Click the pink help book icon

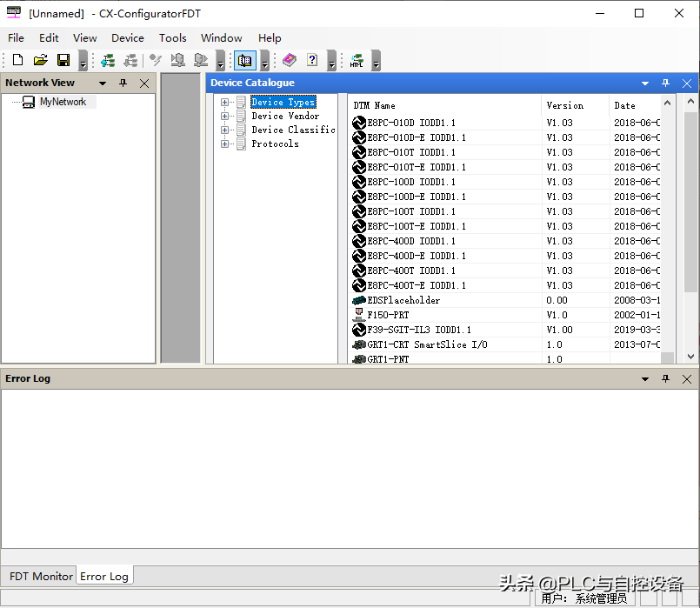click(290, 60)
